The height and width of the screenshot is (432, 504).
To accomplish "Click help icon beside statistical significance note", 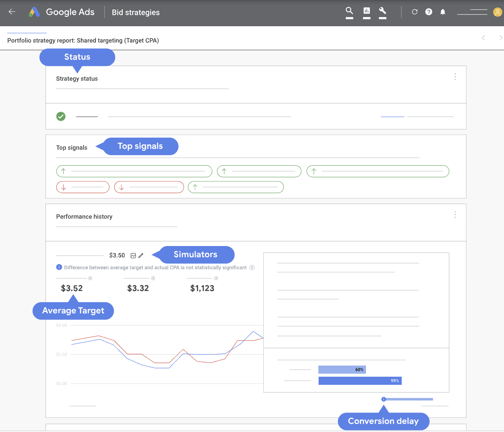I will (x=252, y=268).
